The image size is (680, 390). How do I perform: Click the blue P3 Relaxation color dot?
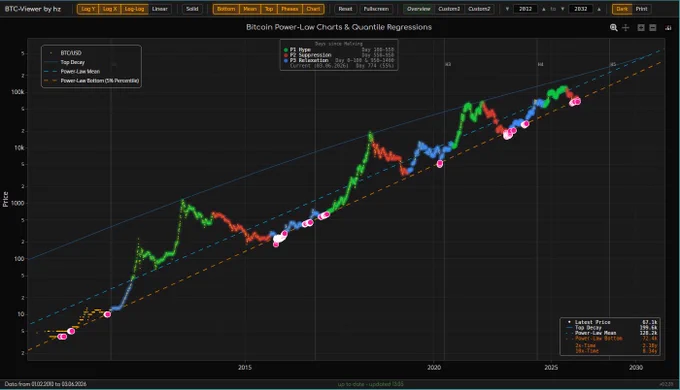pos(286,60)
